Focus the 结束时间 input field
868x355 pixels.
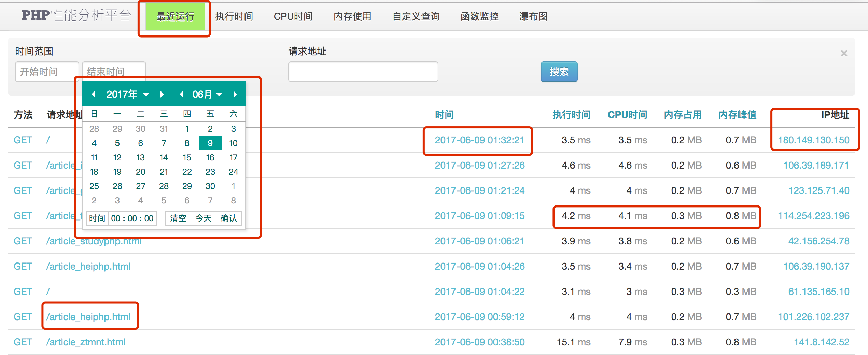coord(114,72)
